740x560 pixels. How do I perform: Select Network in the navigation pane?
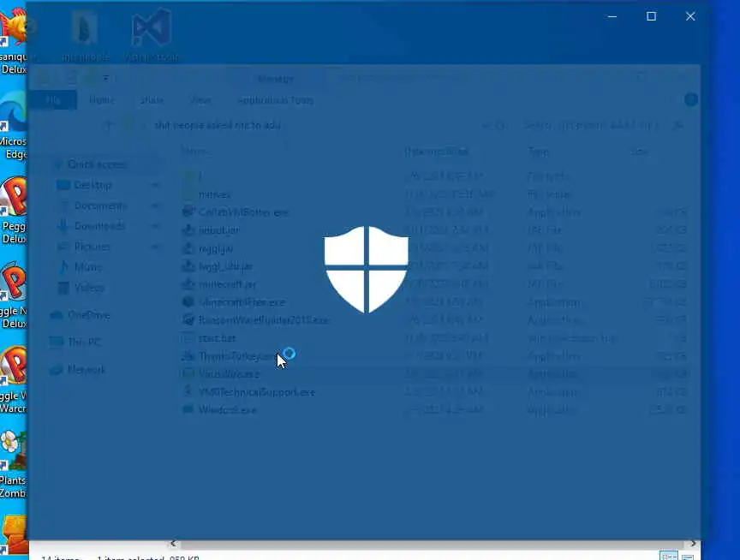pyautogui.click(x=87, y=369)
